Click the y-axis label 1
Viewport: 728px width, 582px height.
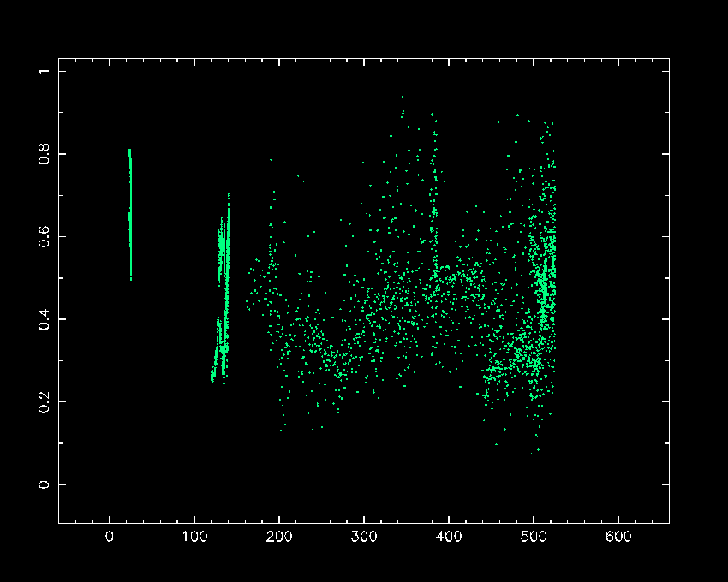pyautogui.click(x=44, y=72)
